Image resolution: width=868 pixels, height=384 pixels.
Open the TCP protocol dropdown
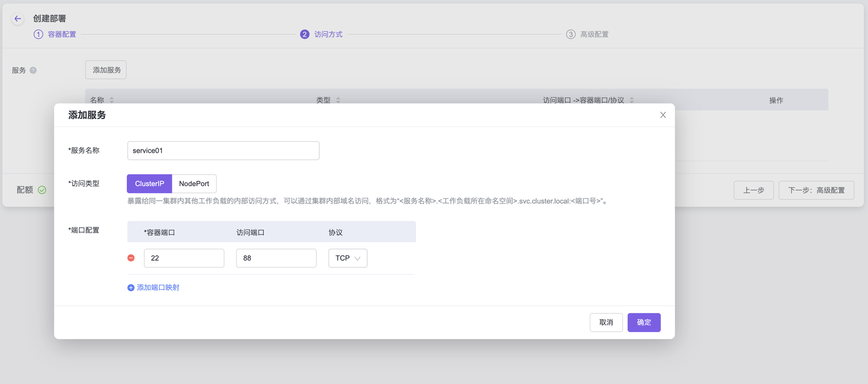pos(347,258)
